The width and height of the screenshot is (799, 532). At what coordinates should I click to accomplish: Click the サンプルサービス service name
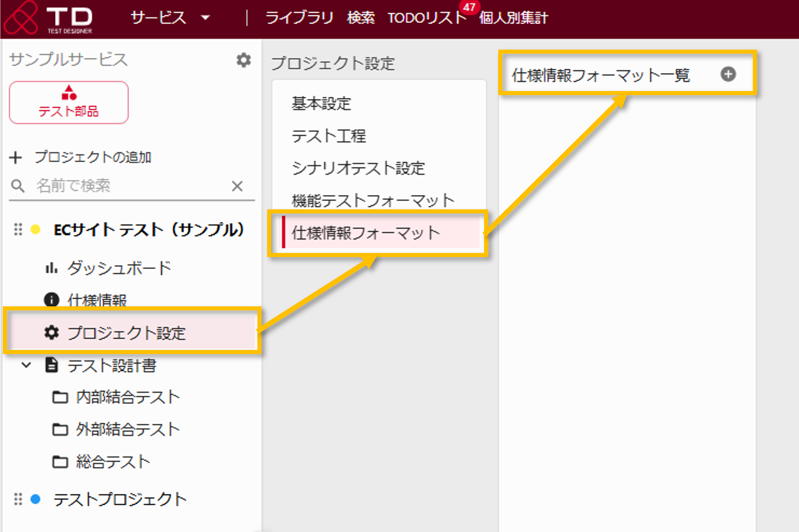click(x=68, y=60)
